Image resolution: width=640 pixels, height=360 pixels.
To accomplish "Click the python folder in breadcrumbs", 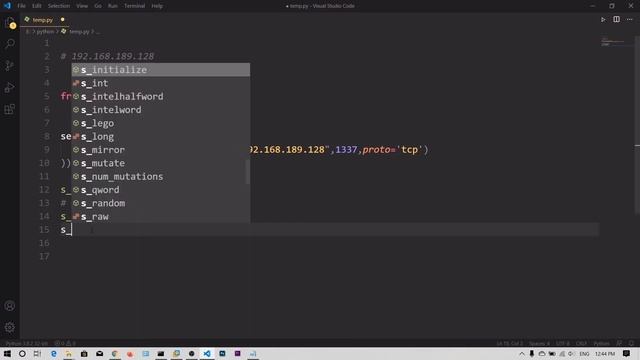I will (45, 31).
